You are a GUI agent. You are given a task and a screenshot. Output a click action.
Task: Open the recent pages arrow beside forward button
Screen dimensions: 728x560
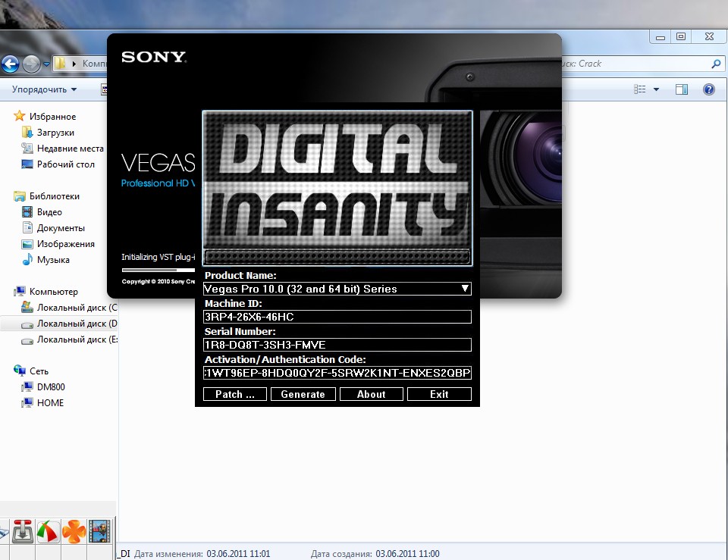(x=46, y=64)
